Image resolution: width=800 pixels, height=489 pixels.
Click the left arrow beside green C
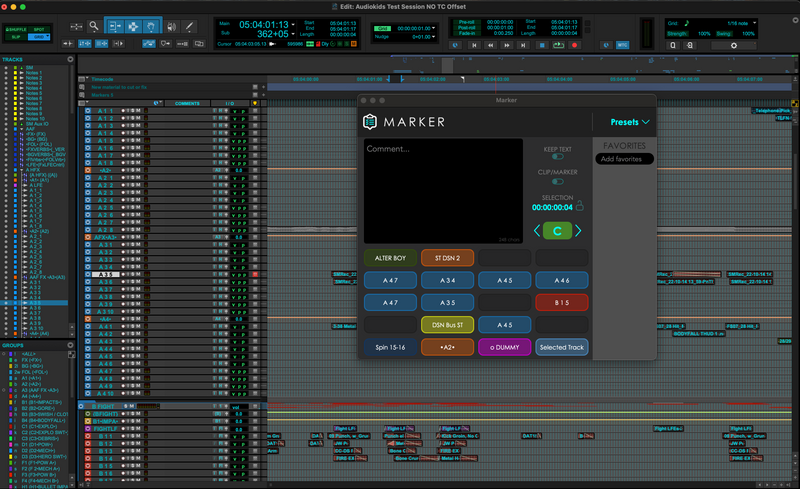(x=537, y=231)
